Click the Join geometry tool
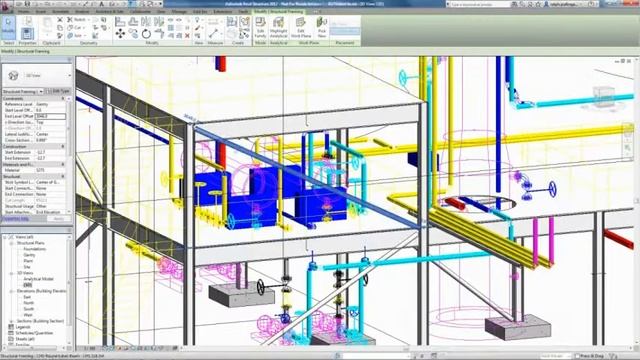Viewport: 640px width, 360px height. click(75, 36)
